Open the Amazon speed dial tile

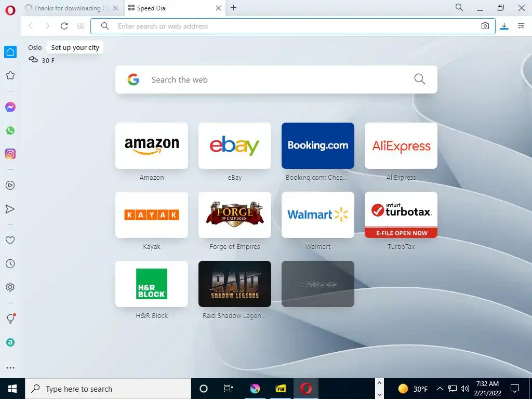tap(152, 145)
